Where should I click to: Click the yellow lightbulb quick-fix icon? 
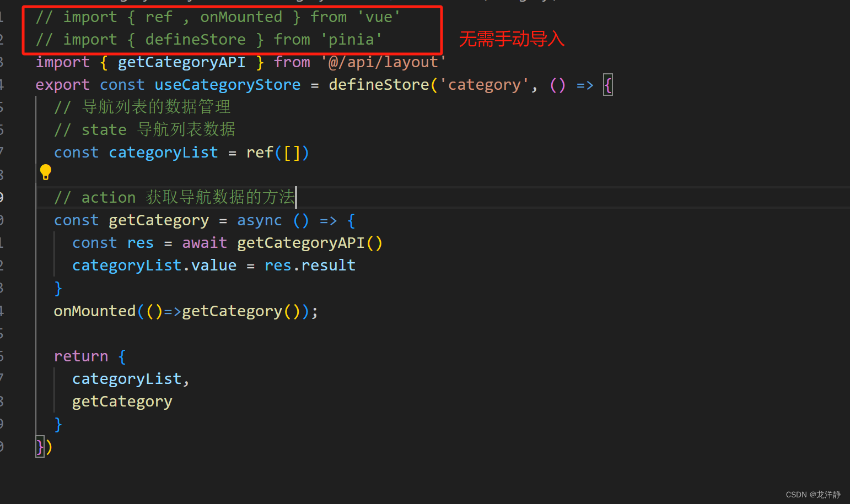[45, 172]
